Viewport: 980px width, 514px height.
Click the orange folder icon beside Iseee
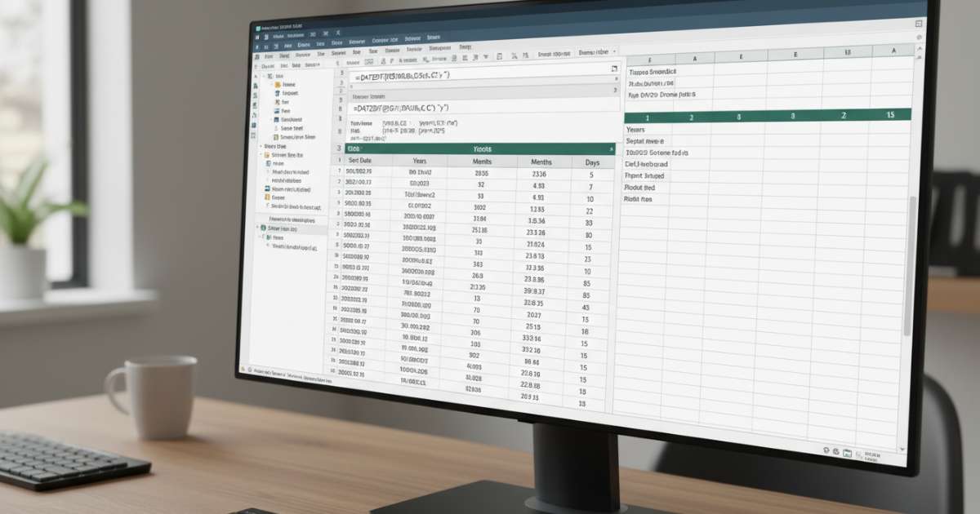point(278,84)
